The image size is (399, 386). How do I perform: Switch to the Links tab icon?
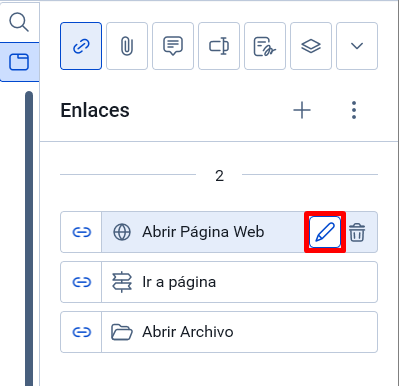[81, 46]
